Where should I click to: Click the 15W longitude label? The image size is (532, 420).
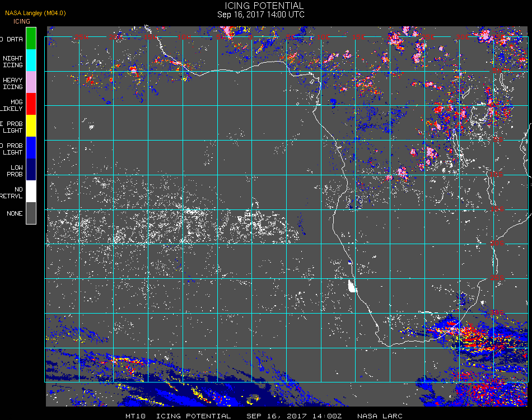point(150,37)
